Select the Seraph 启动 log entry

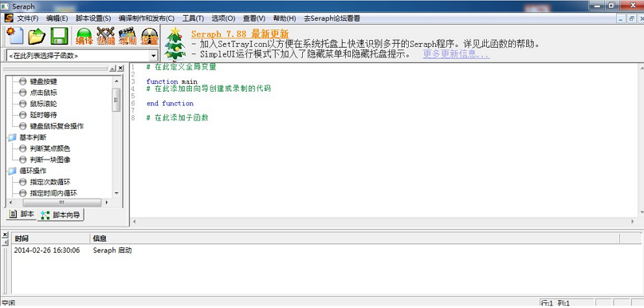pyautogui.click(x=112, y=250)
